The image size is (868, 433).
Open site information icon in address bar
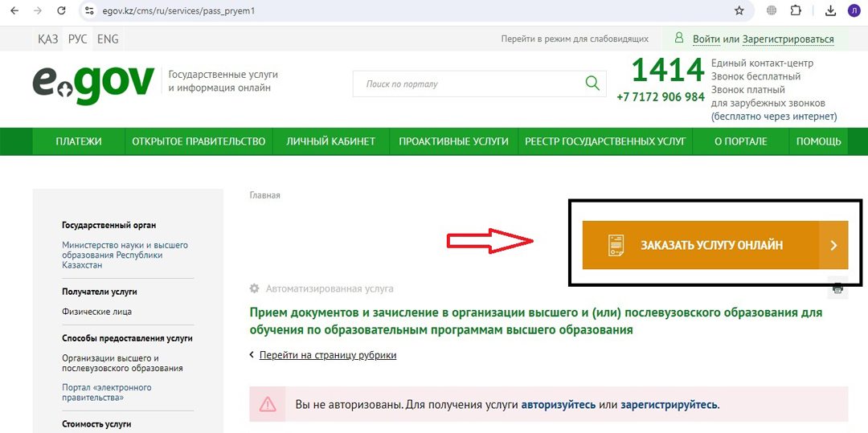pos(90,10)
